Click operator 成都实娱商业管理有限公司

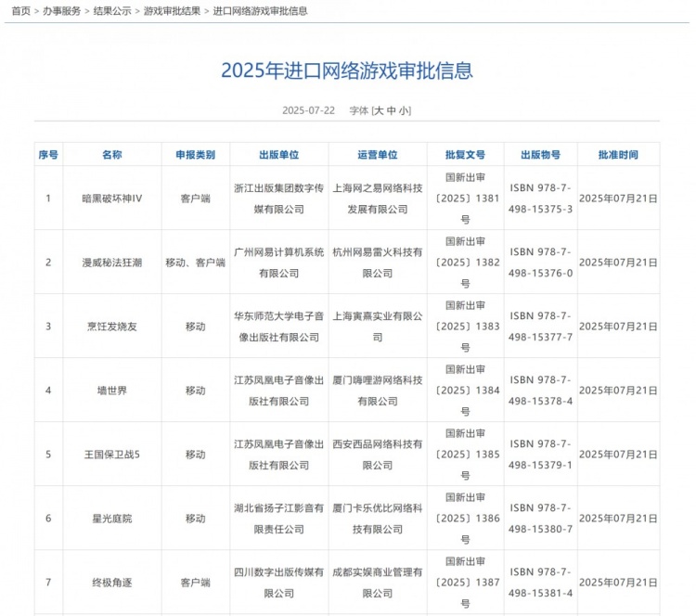pos(378,583)
